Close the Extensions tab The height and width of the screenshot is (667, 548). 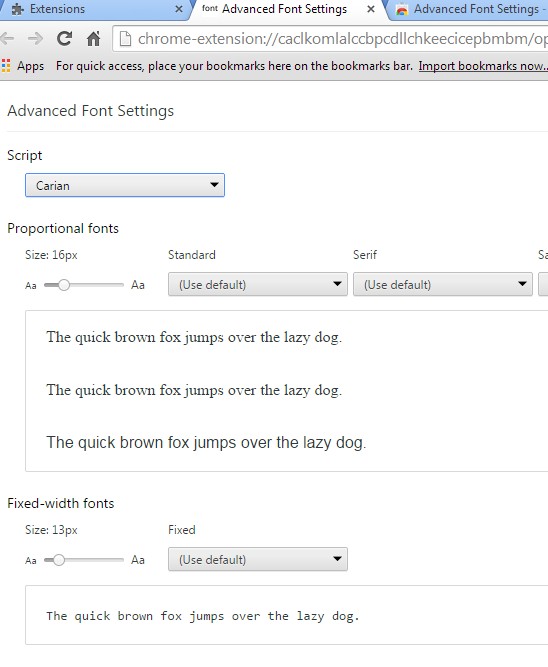(179, 9)
